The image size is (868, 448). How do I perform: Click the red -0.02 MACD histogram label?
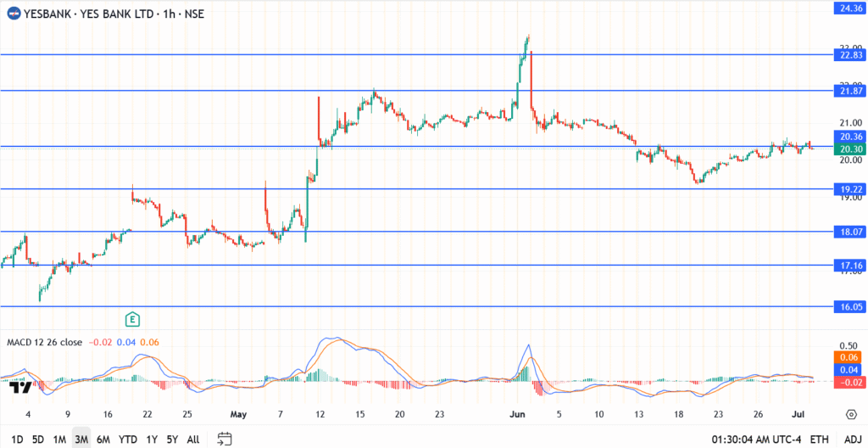click(x=849, y=383)
